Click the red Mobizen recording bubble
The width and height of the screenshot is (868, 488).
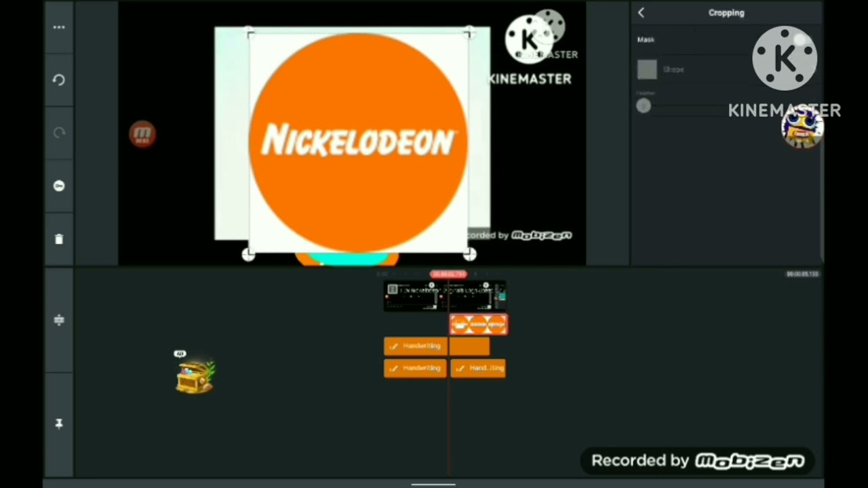(x=142, y=134)
